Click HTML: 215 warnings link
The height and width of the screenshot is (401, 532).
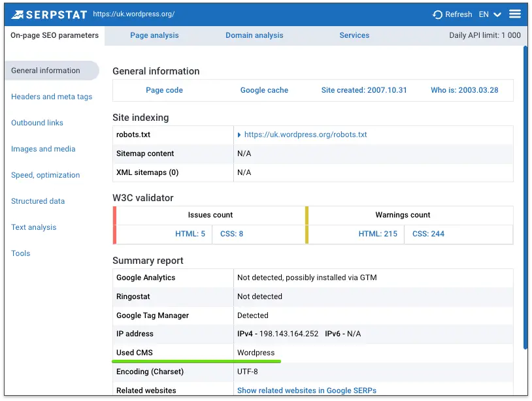point(378,234)
